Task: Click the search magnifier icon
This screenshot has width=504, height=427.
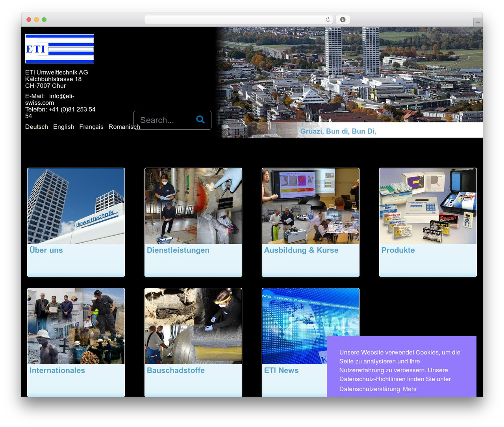Action: 200,119
